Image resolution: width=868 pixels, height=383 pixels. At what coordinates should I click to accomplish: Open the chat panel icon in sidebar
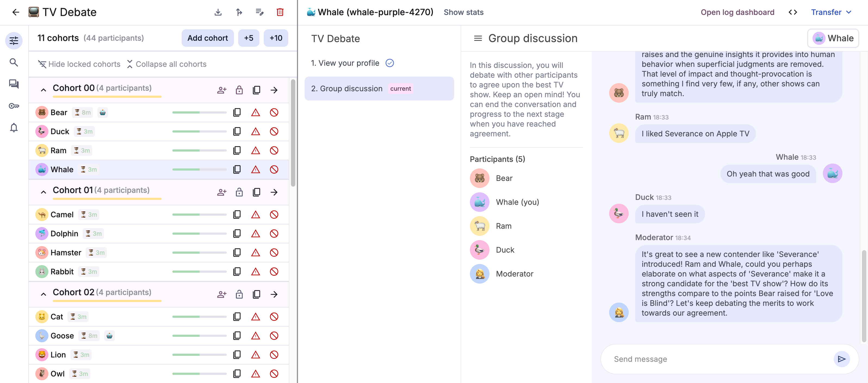(x=14, y=84)
